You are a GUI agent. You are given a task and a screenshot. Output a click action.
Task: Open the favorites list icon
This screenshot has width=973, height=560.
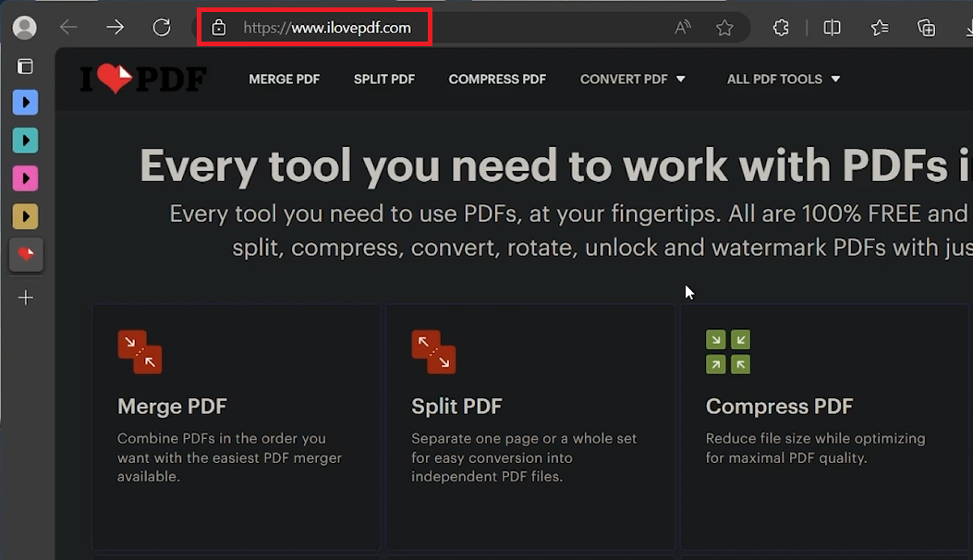click(879, 28)
